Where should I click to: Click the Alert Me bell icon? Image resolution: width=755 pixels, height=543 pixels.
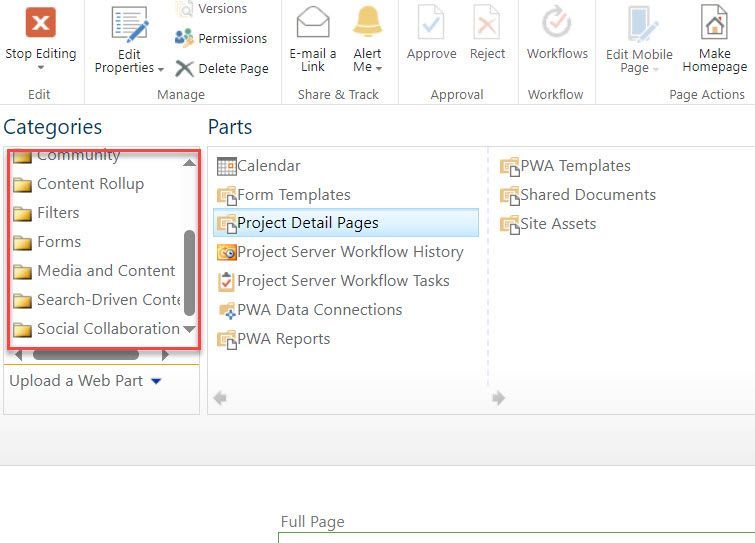[x=367, y=22]
